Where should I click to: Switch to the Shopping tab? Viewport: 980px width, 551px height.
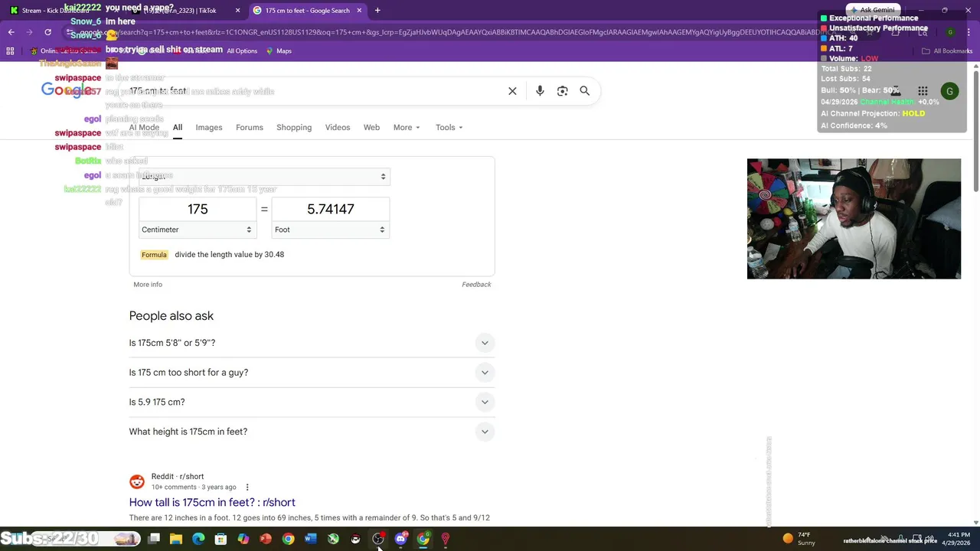pos(294,128)
